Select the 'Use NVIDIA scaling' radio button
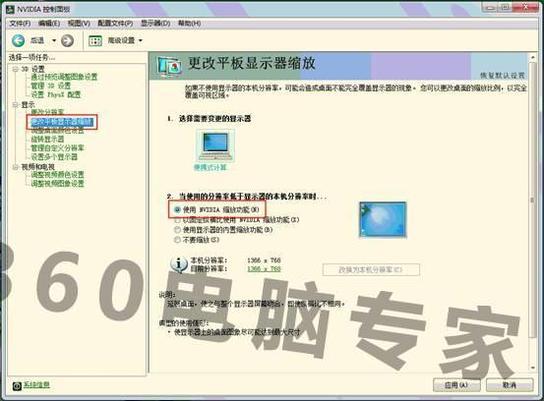Viewport: 544px width, 401px height. click(177, 210)
